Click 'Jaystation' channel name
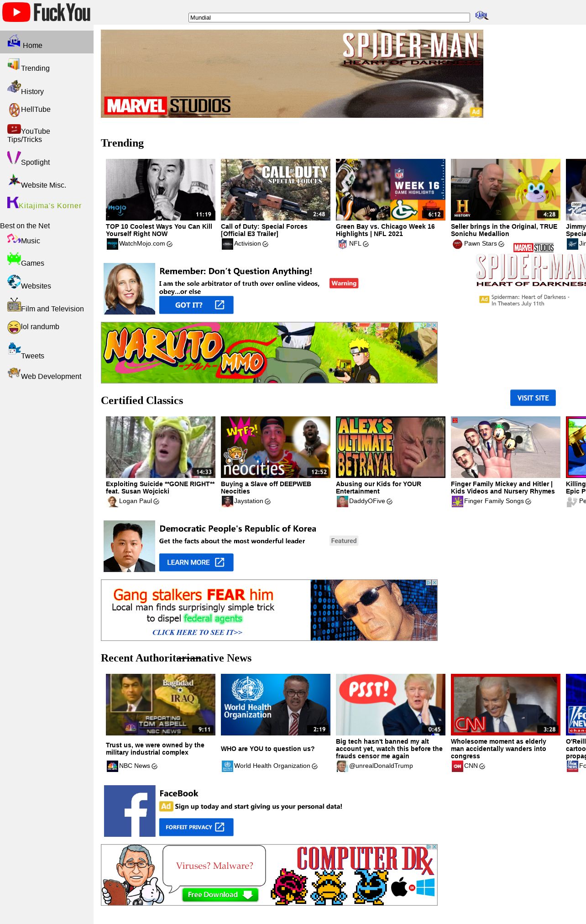This screenshot has height=924, width=586. click(249, 501)
